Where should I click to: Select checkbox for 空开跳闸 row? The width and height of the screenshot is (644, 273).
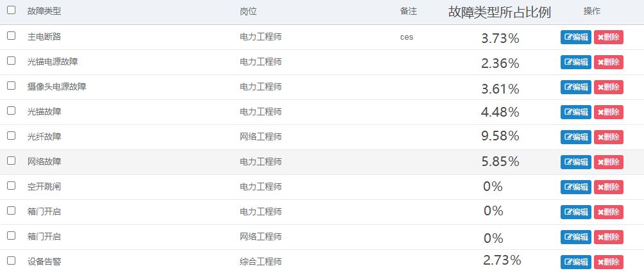pyautogui.click(x=11, y=186)
